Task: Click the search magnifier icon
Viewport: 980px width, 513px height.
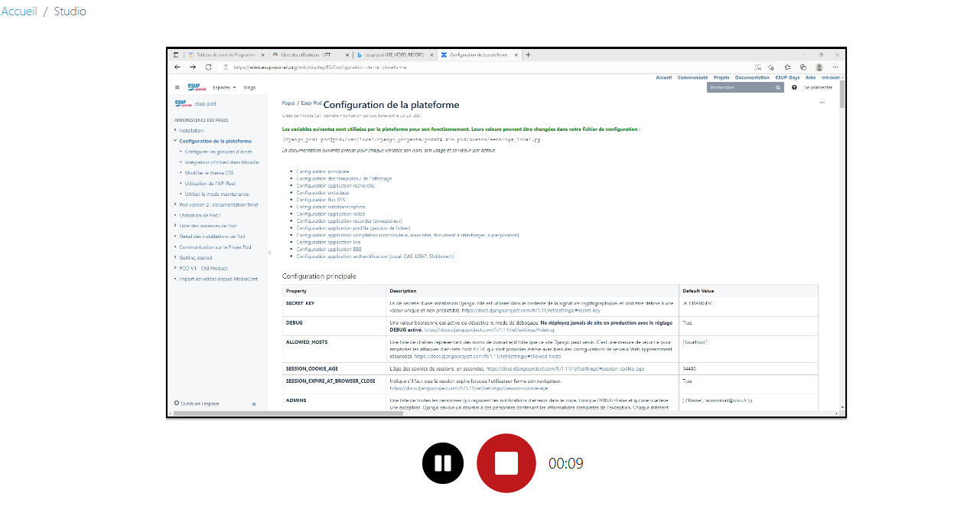Action: coord(779,87)
